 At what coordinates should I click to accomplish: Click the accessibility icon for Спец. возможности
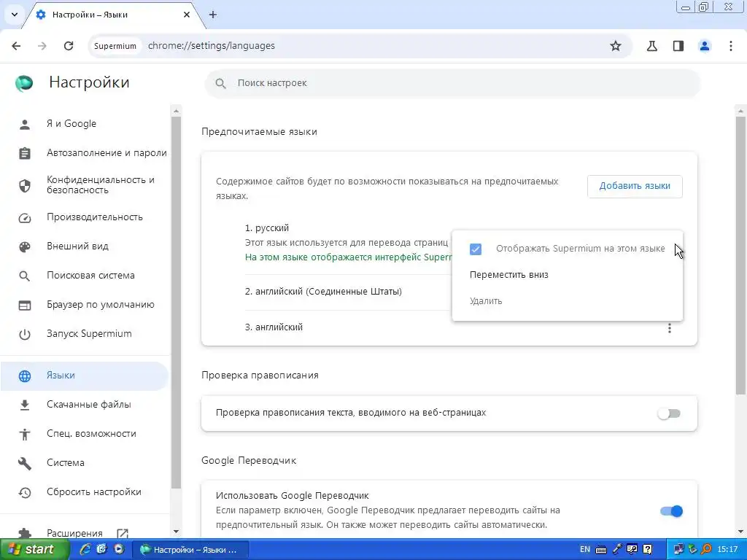pyautogui.click(x=24, y=435)
